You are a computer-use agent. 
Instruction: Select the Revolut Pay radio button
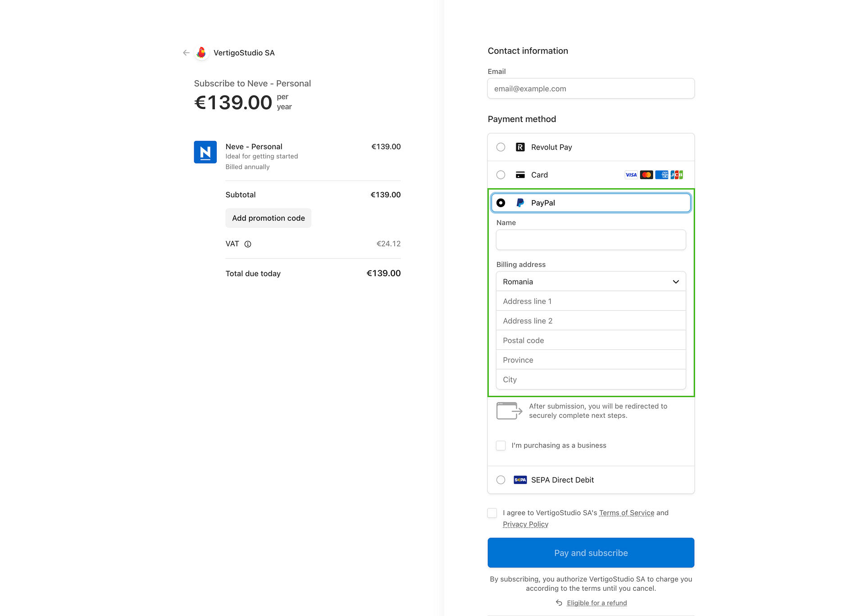(x=501, y=147)
